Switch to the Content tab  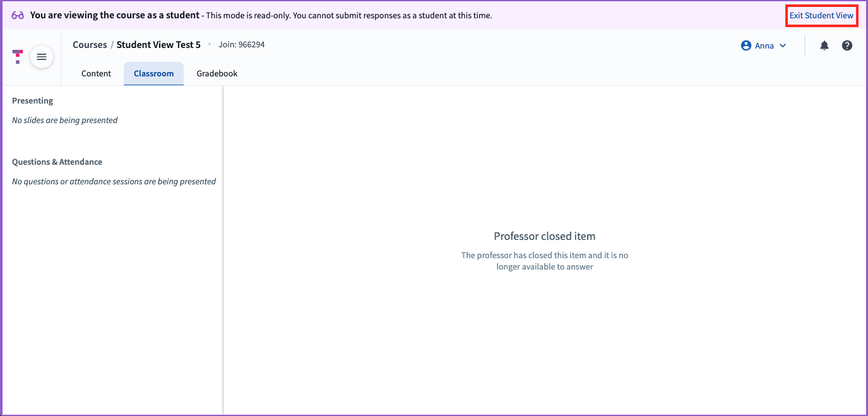[x=96, y=73]
